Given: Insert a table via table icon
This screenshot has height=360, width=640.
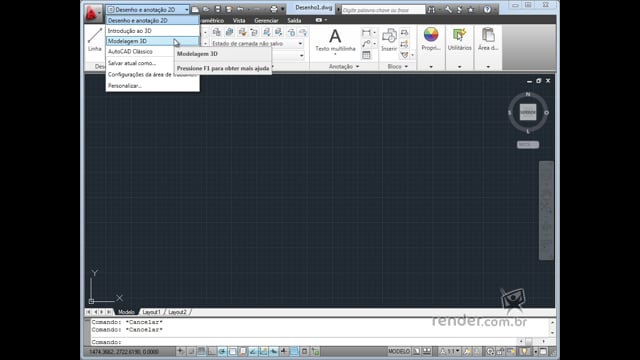Looking at the screenshot, I should [x=366, y=55].
